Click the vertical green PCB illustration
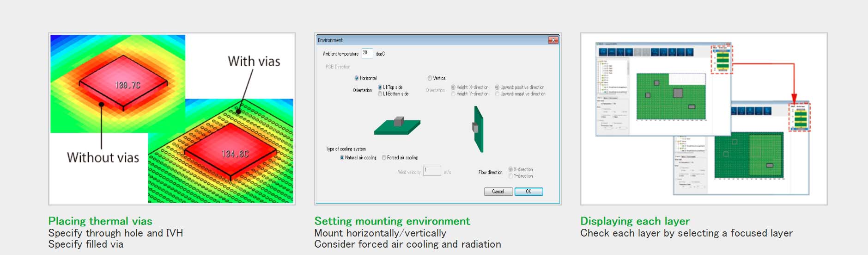The width and height of the screenshot is (868, 255). tap(478, 128)
